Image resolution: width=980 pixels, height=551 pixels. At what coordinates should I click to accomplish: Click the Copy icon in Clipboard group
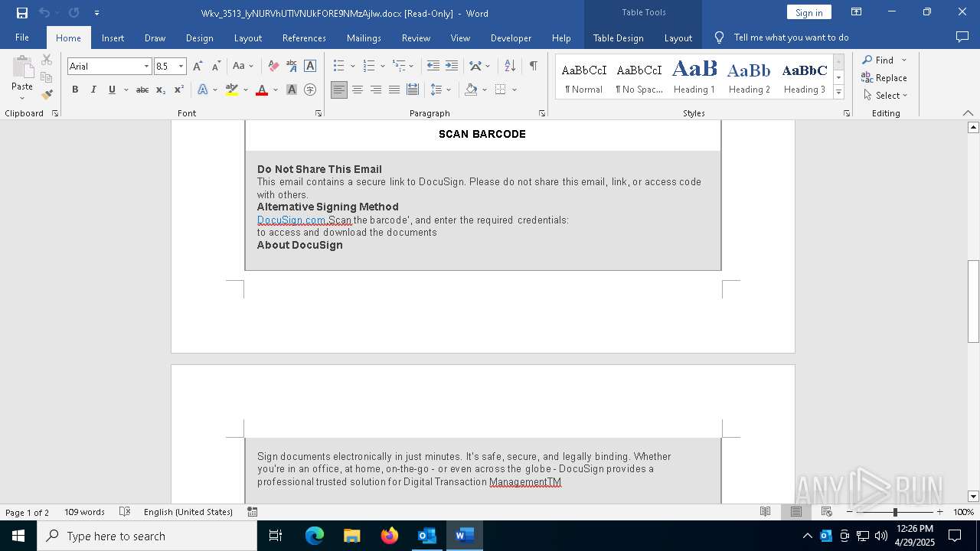47,77
